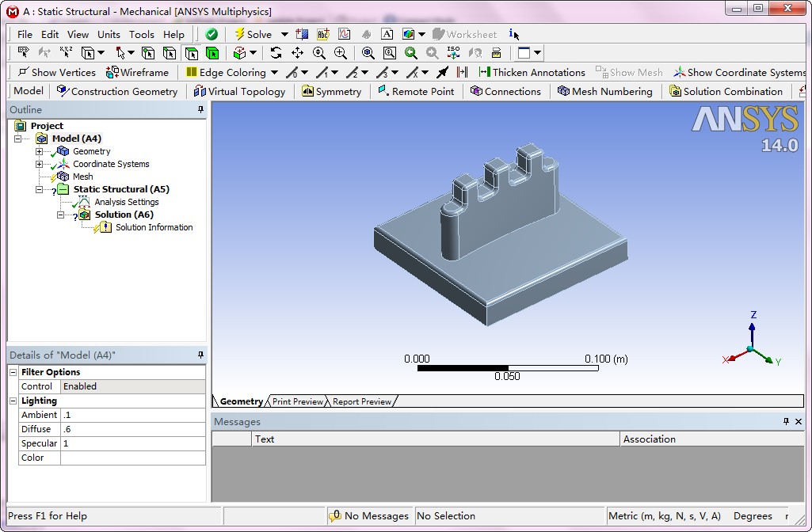Click the Solve lightning bolt icon
Viewport: 812px width, 532px height.
(x=240, y=34)
